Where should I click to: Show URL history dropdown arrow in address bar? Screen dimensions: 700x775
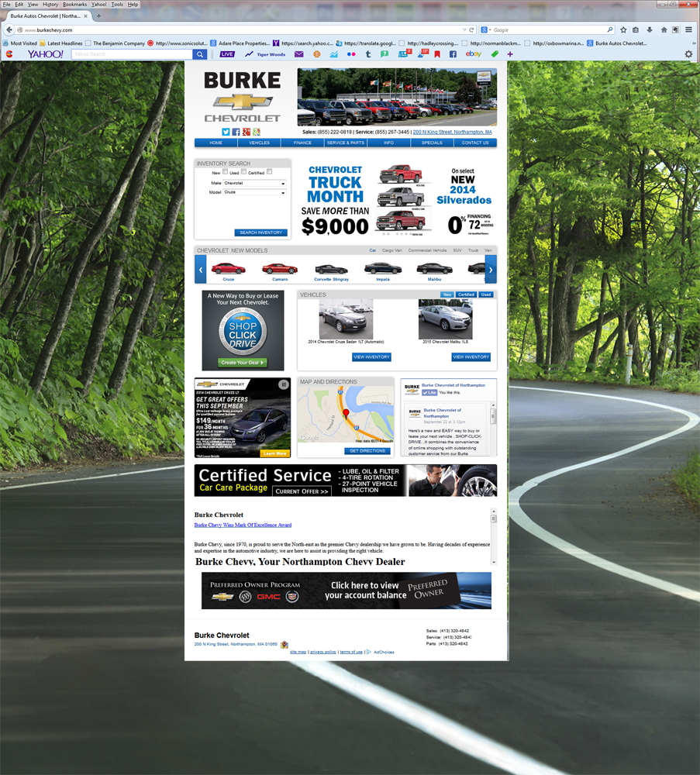point(464,30)
